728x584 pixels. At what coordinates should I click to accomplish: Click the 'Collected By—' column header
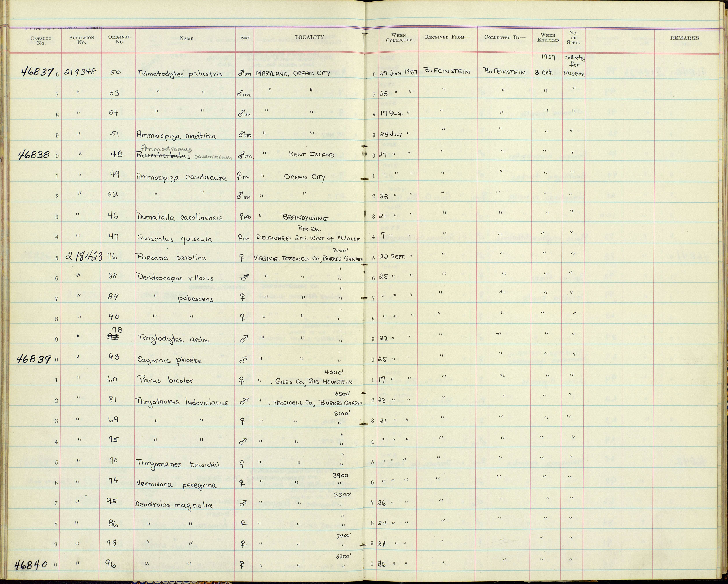coord(505,37)
